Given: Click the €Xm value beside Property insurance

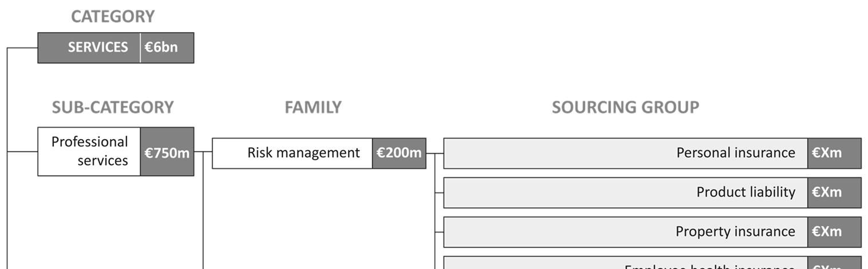Looking at the screenshot, I should click(834, 232).
